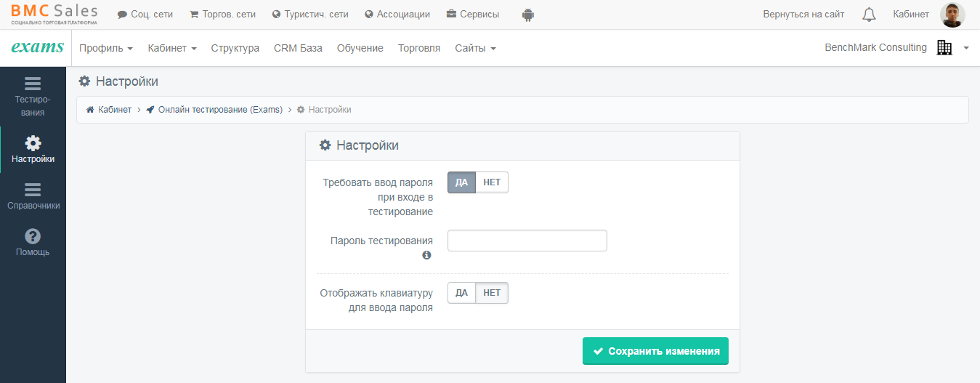The width and height of the screenshot is (980, 383).
Task: Set password requirement to ДА
Action: pos(461,182)
